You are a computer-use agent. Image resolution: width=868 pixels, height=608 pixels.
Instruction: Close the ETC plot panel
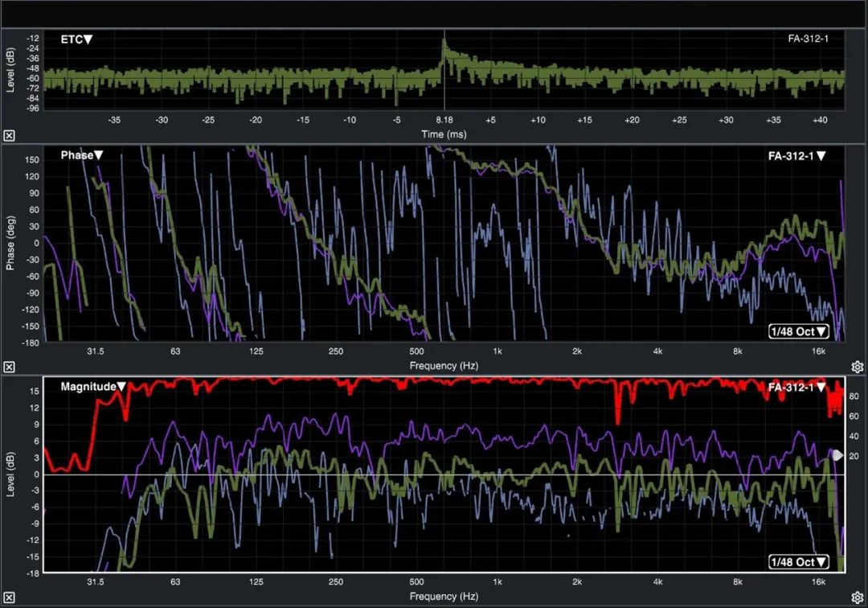point(9,135)
